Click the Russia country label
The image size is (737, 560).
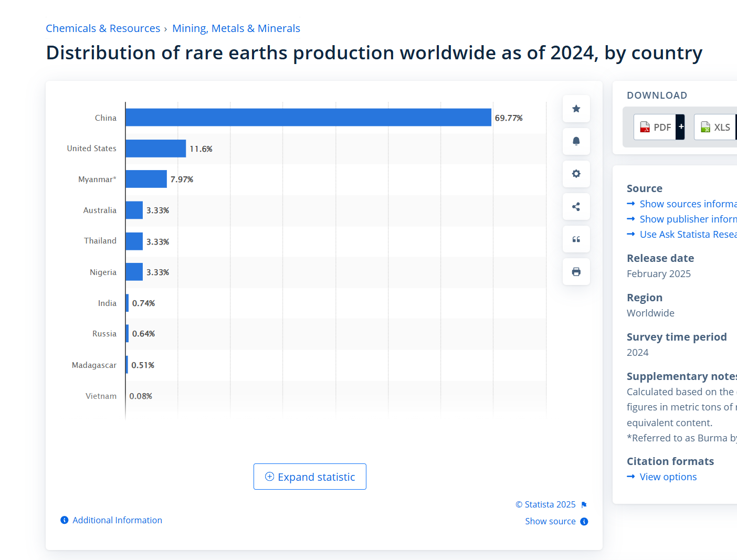[104, 334]
